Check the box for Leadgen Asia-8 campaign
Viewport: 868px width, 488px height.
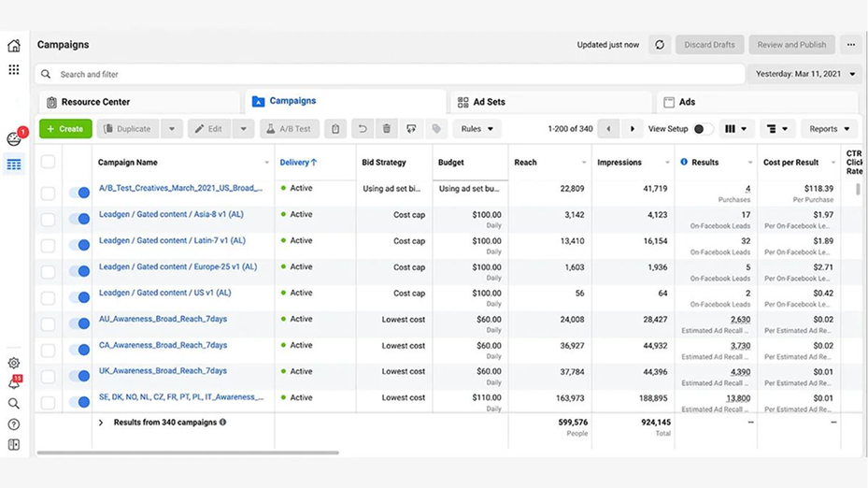48,219
